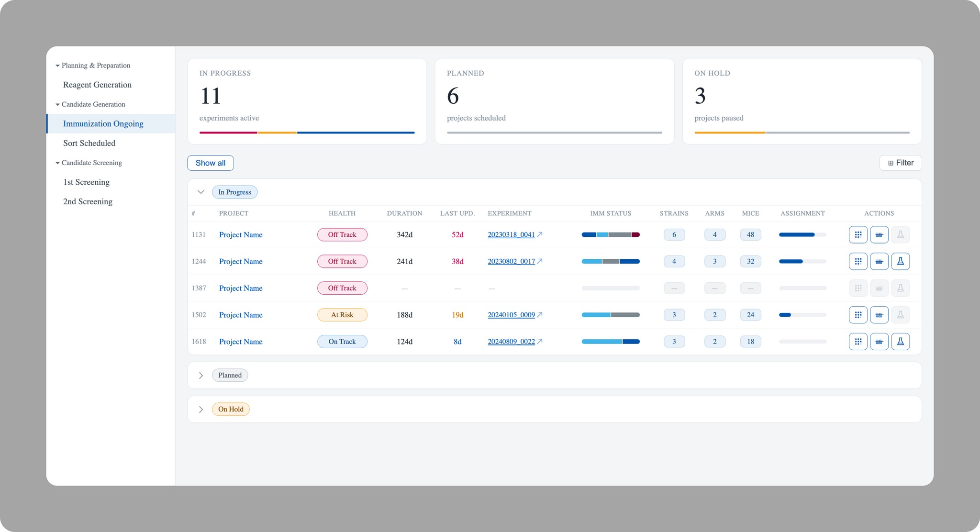Click greyed strikethrough icon in row 1387

(879, 288)
